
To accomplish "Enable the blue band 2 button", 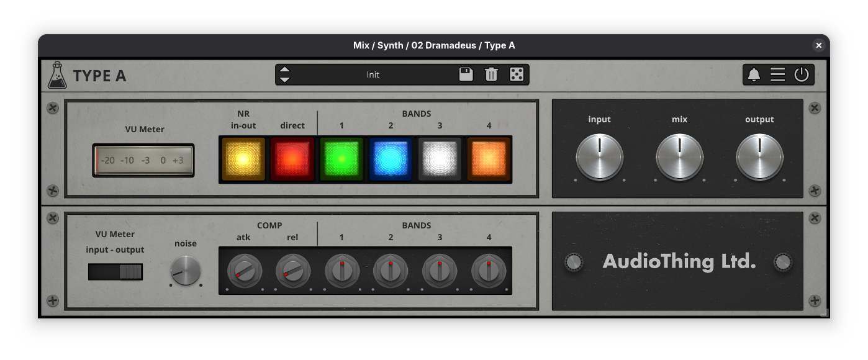I will 391,159.
